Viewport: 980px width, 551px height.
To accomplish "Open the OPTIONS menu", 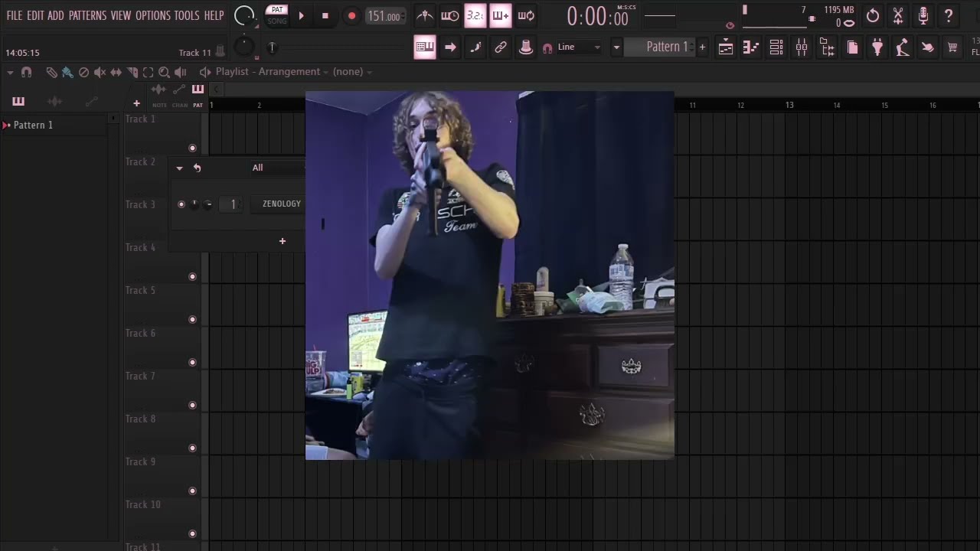I will click(x=153, y=15).
